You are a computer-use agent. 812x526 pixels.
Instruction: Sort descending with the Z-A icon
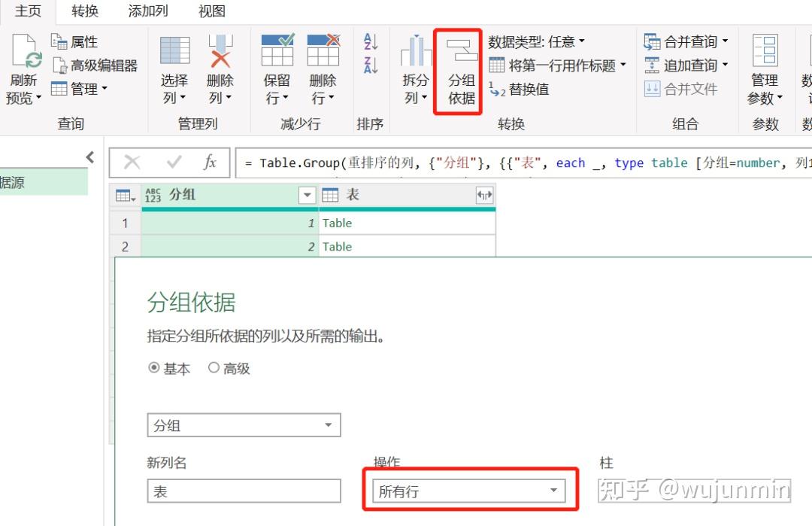tap(371, 65)
